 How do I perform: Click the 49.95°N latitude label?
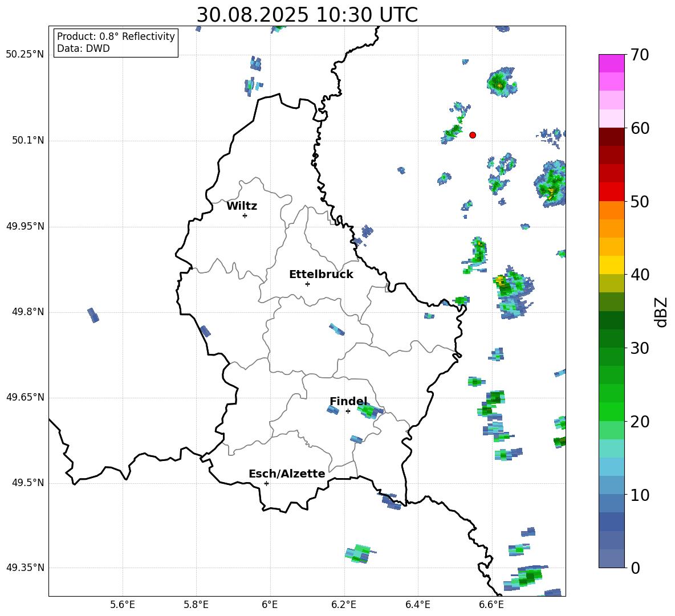pyautogui.click(x=25, y=226)
